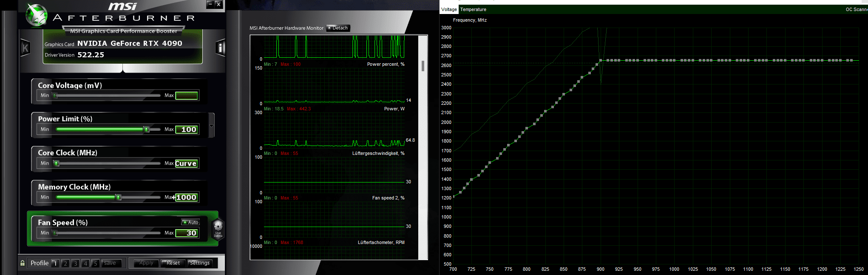Select profile slot 4

pyautogui.click(x=85, y=264)
